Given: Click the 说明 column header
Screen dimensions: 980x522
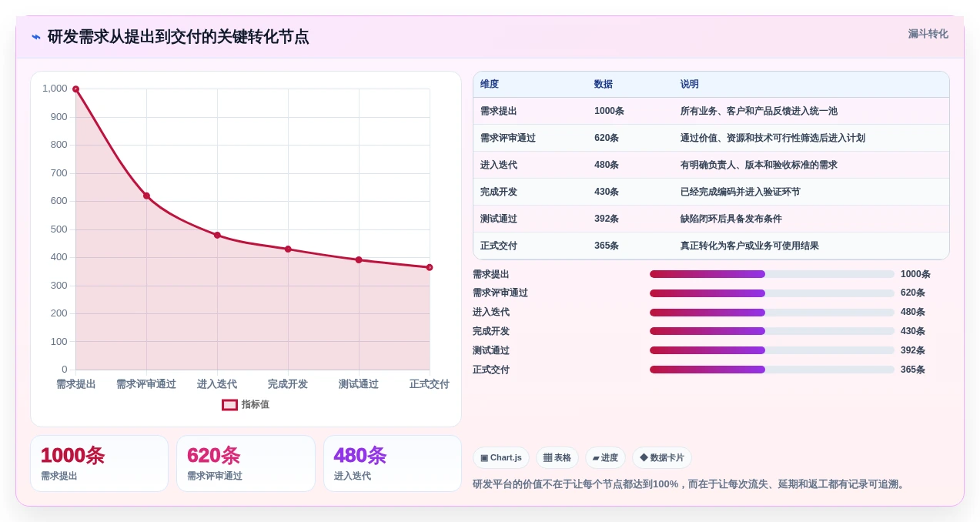Looking at the screenshot, I should 690,84.
